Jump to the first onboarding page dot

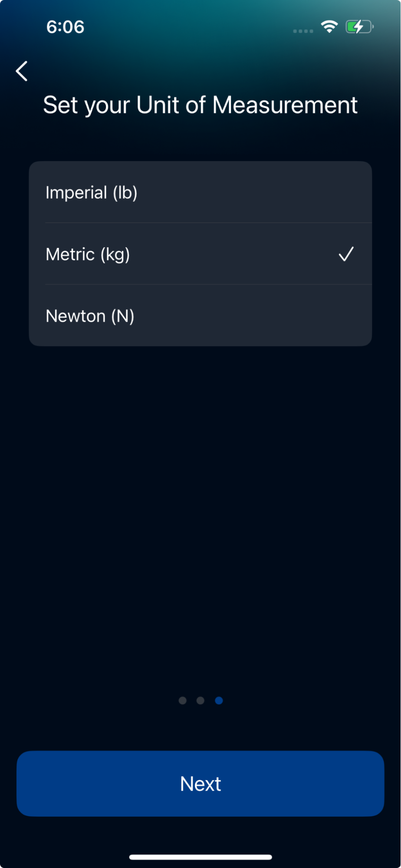[x=183, y=700]
